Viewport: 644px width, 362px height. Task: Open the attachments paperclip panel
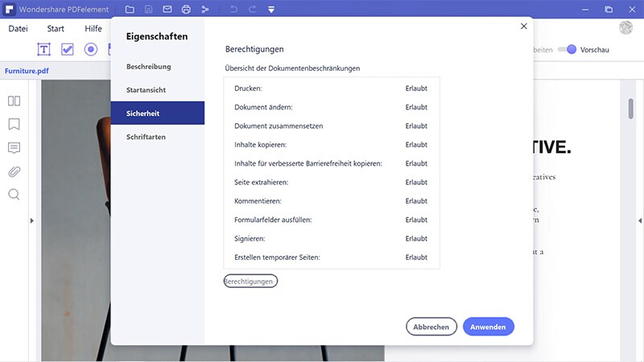(x=14, y=171)
